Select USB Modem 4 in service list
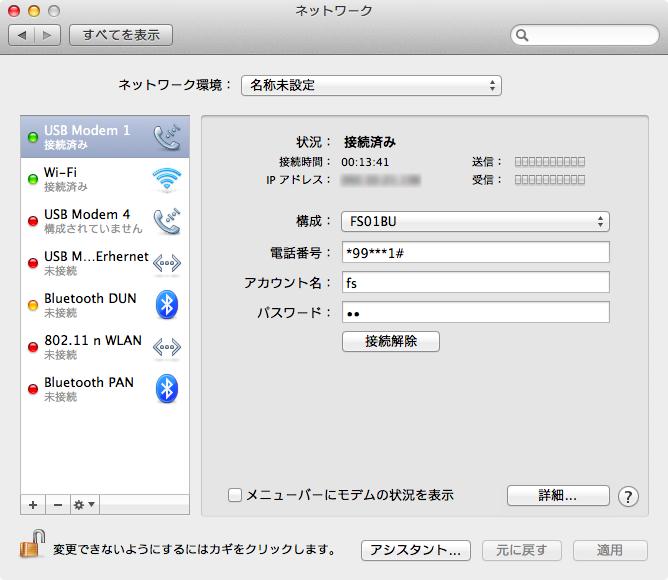 105,221
